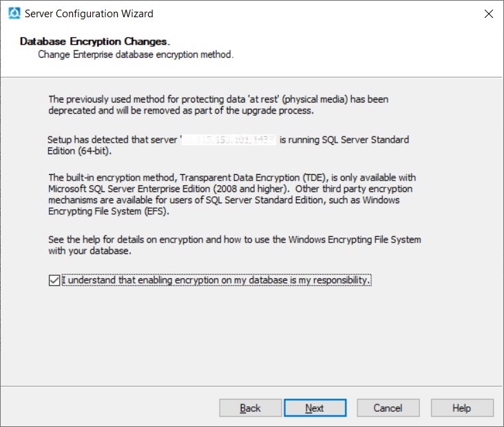Proceed by pressing the Next button

(x=315, y=408)
